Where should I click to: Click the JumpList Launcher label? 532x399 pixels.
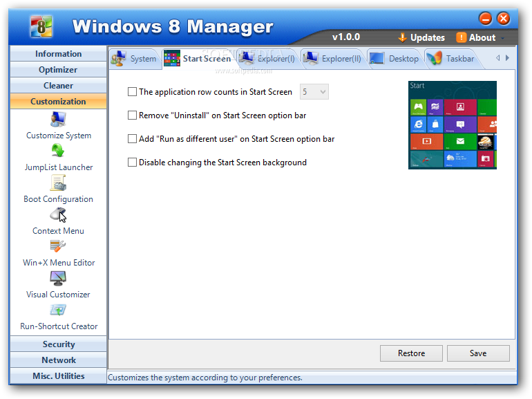point(59,167)
